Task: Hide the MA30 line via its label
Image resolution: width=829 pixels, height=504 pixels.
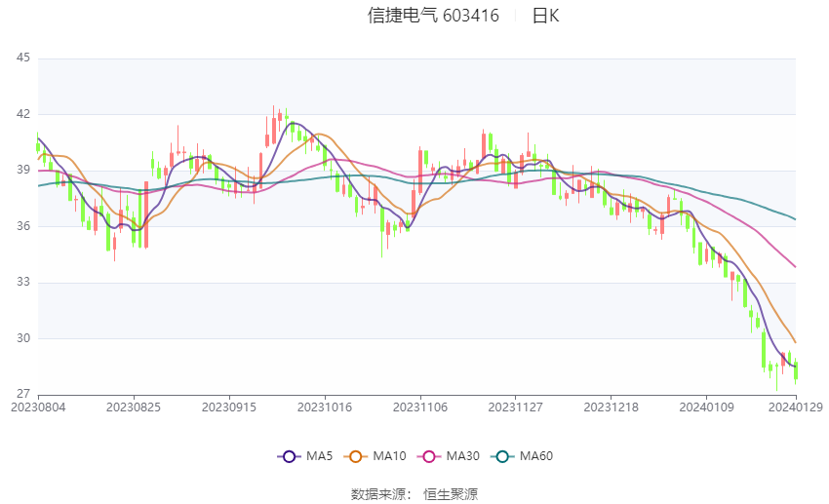Action: [462, 456]
